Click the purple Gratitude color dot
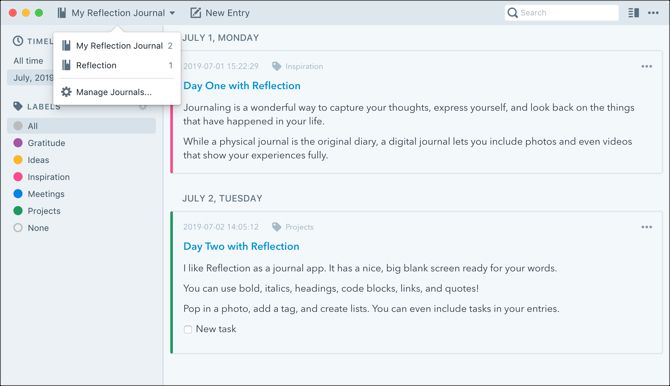 coord(18,143)
